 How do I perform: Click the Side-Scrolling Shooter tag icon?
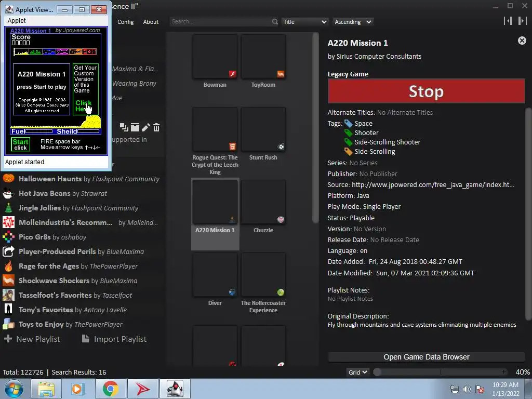pos(349,142)
